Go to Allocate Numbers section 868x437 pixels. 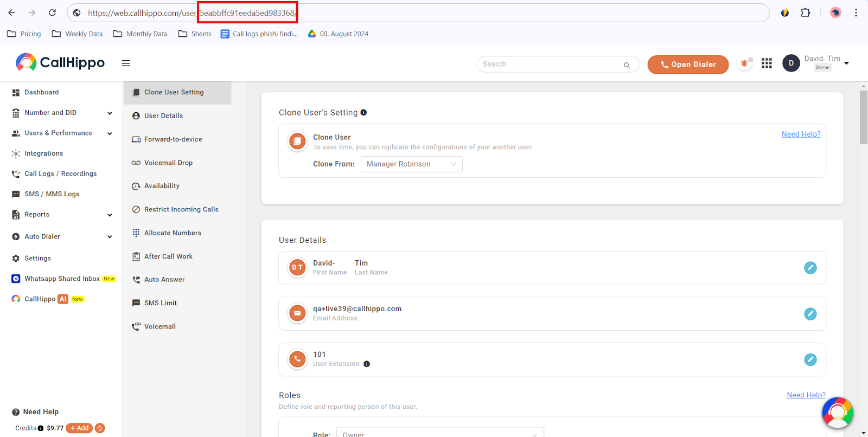click(173, 233)
